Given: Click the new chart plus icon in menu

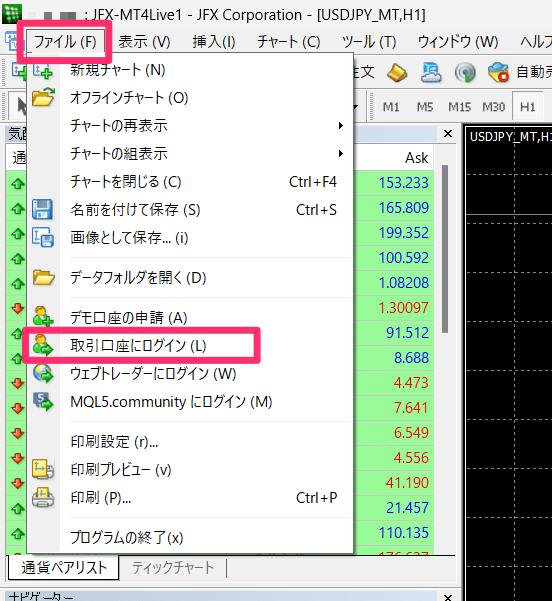Looking at the screenshot, I should [43, 71].
